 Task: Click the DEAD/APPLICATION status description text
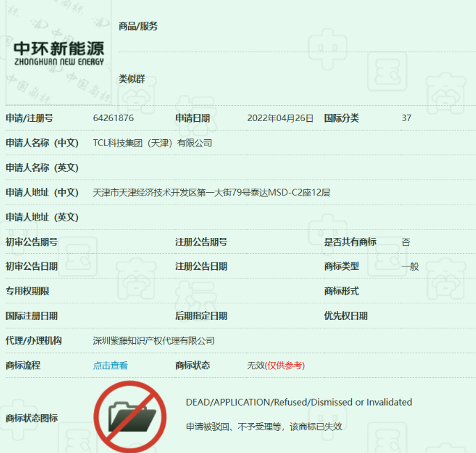[x=299, y=402]
